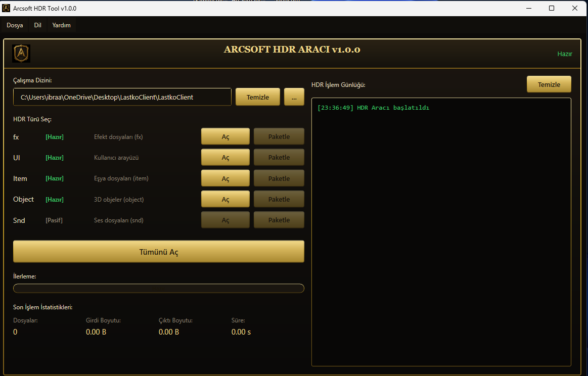Screen dimensions: 588x376
Task: Click 'Efekt dosyaları (fx)' description
Action: 118,137
